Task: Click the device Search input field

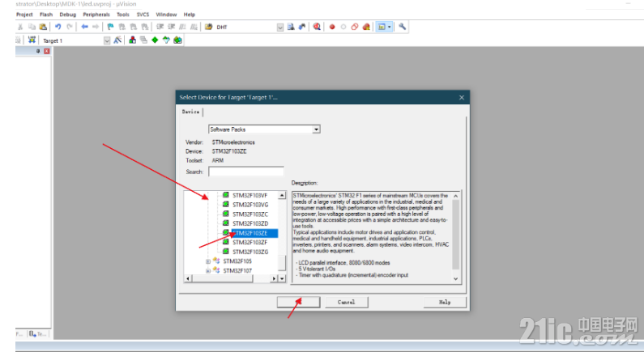Action: tap(246, 172)
